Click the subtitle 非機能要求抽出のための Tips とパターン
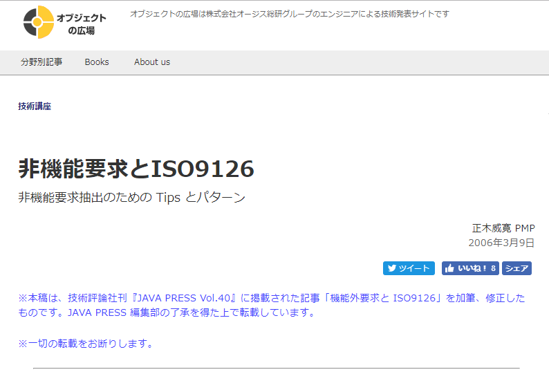The height and width of the screenshot is (392, 549). coord(131,198)
